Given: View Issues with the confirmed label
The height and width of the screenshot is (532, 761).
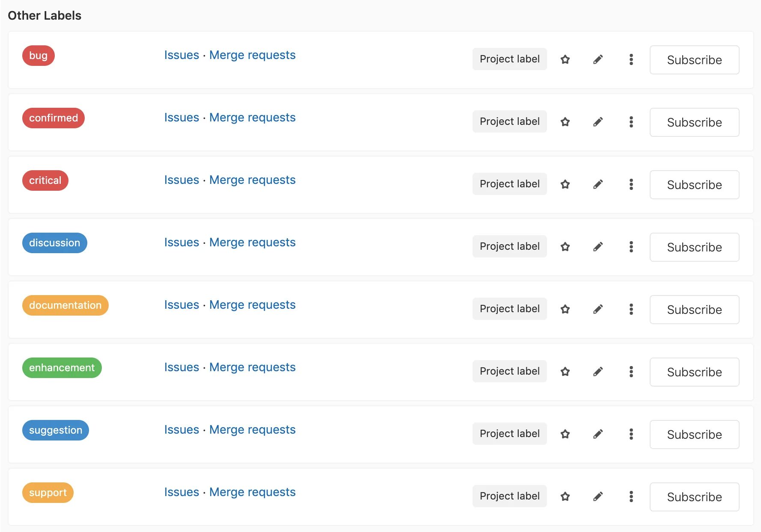Looking at the screenshot, I should click(181, 118).
